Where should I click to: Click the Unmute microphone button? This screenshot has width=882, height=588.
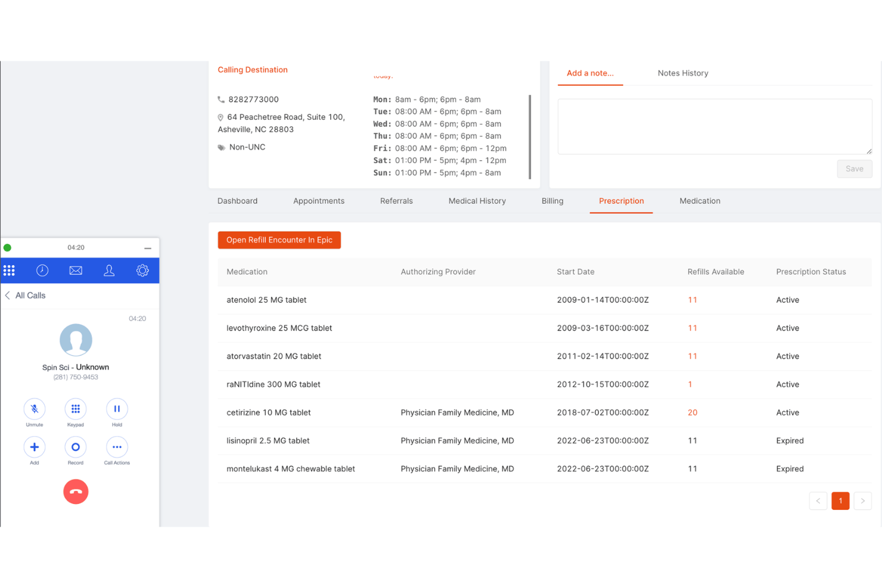(x=35, y=409)
